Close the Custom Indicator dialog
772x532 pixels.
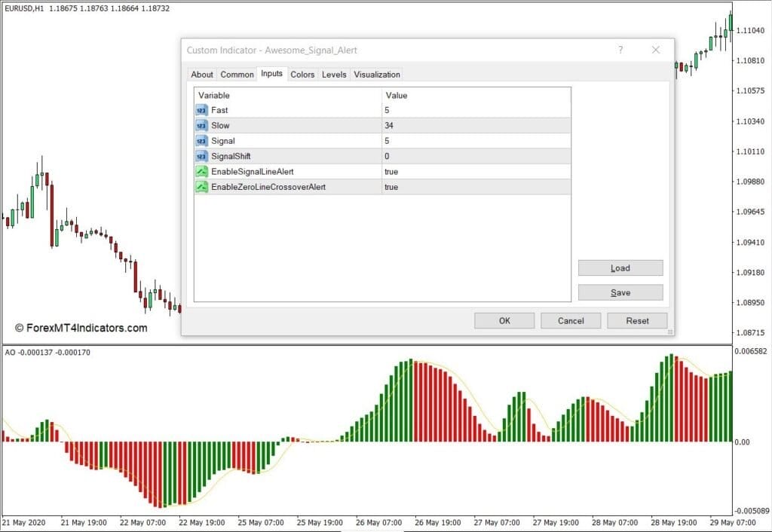point(655,50)
